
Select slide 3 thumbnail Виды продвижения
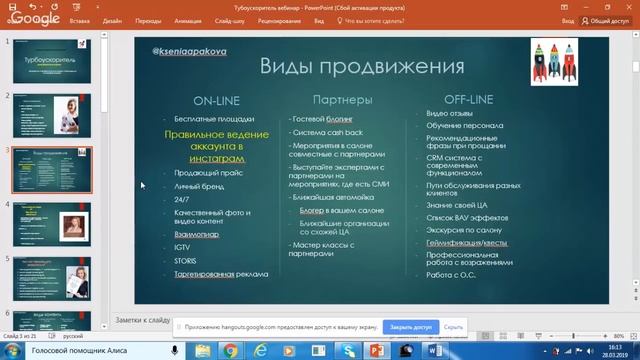click(x=52, y=170)
